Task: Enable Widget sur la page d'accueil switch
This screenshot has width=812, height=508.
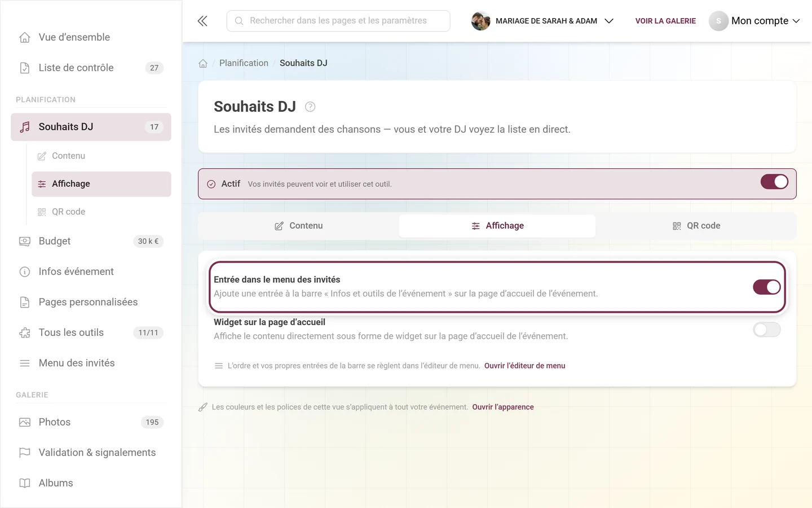Action: (767, 330)
